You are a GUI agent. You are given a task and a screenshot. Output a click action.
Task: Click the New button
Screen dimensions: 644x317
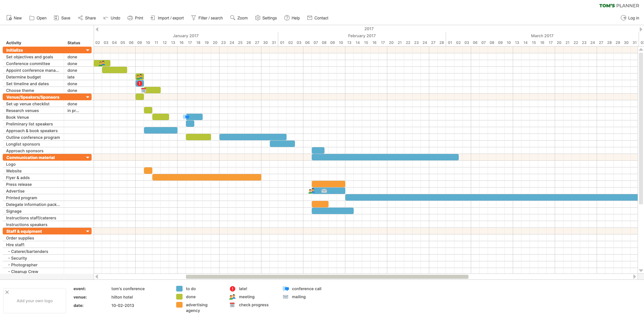coord(14,18)
